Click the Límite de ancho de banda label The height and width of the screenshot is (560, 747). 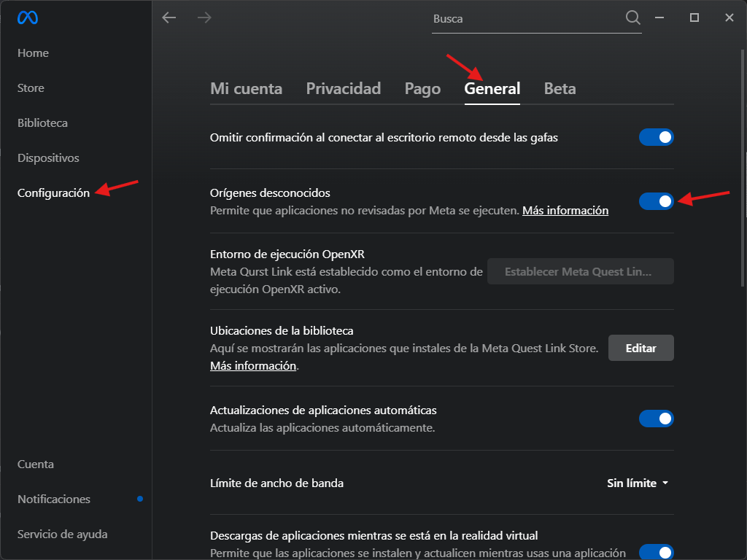pyautogui.click(x=276, y=483)
